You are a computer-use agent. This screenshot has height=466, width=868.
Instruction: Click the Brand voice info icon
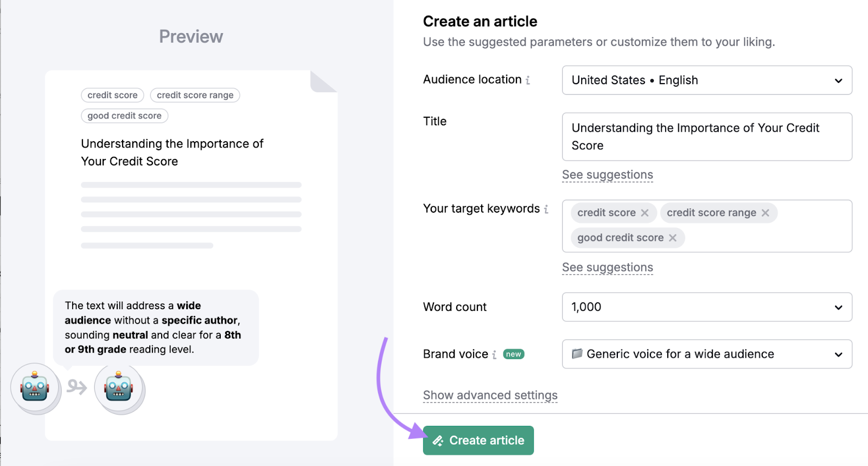(x=494, y=355)
